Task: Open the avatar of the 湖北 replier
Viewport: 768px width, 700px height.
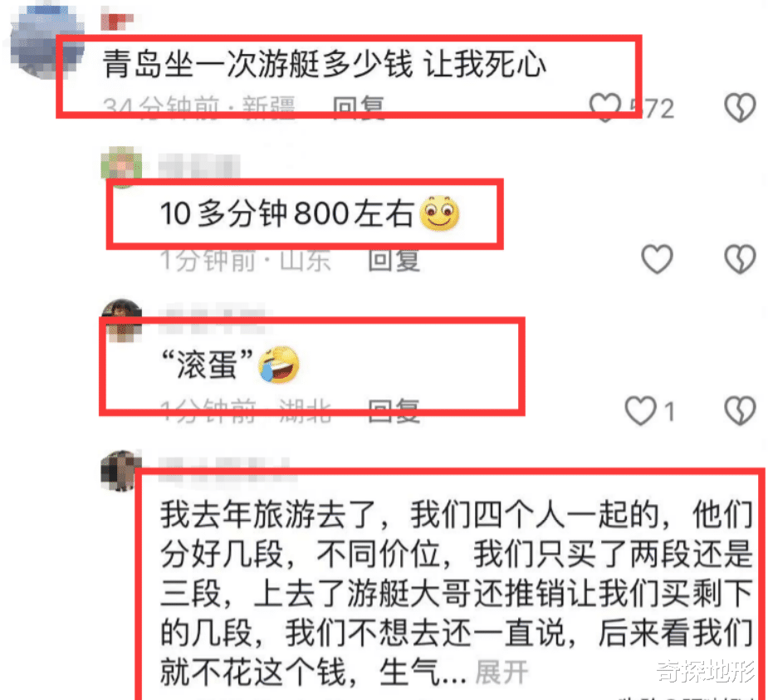Action: tap(121, 320)
